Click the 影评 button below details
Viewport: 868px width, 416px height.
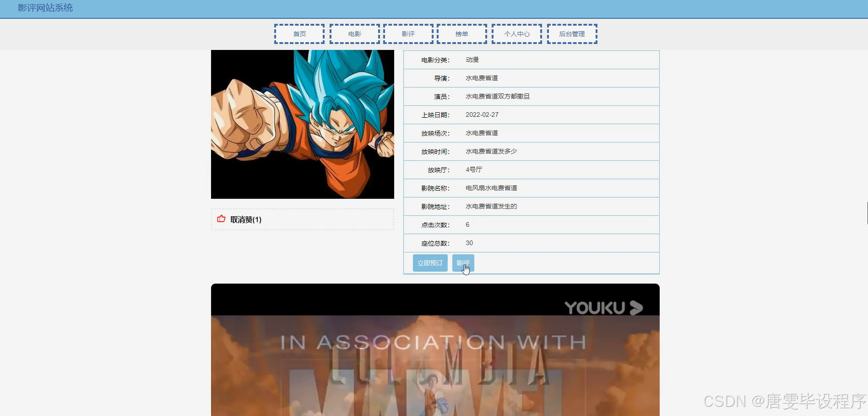[x=463, y=263]
